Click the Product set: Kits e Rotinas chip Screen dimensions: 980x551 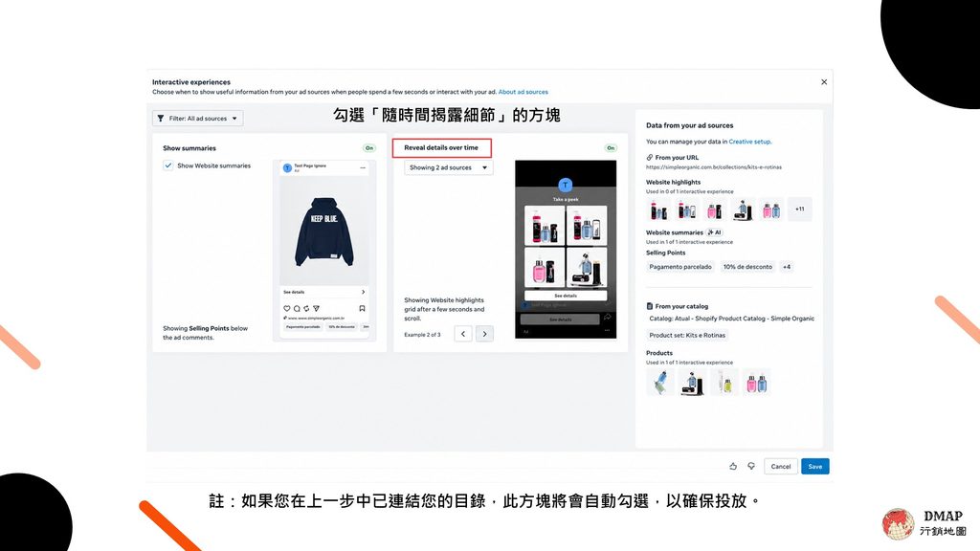[x=687, y=335]
